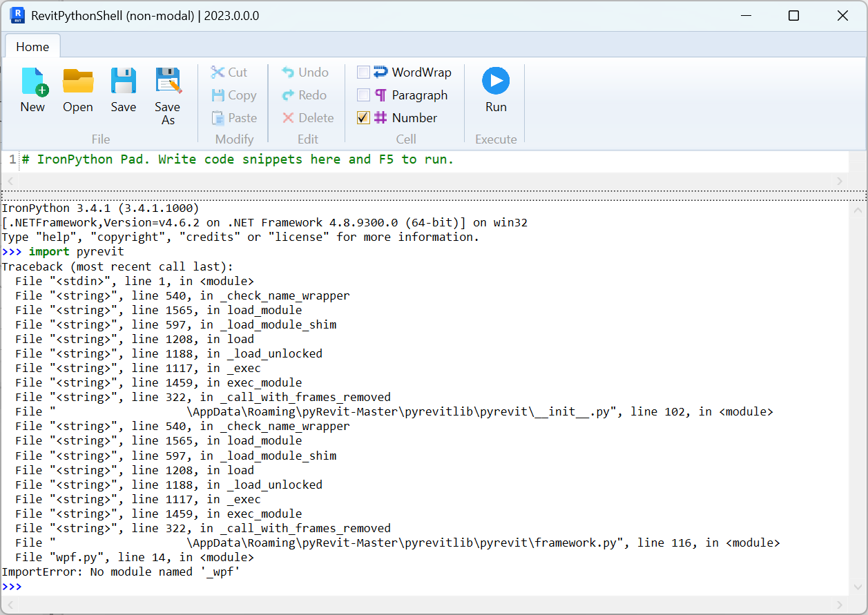The width and height of the screenshot is (868, 615).
Task: Click the IronPython Pad comment line in editor
Action: pos(238,159)
